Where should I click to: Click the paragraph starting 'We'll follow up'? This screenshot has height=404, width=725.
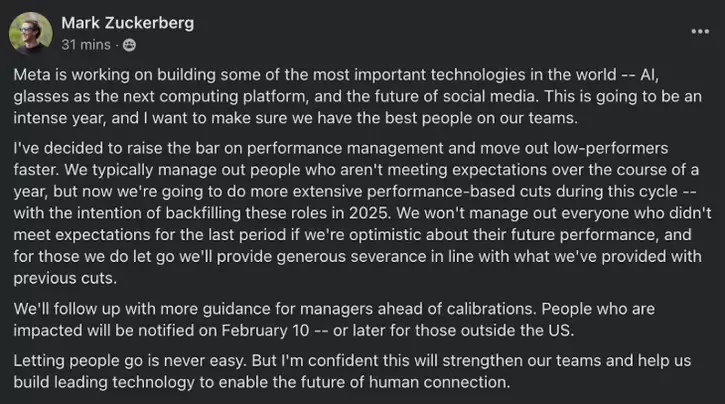(334, 319)
